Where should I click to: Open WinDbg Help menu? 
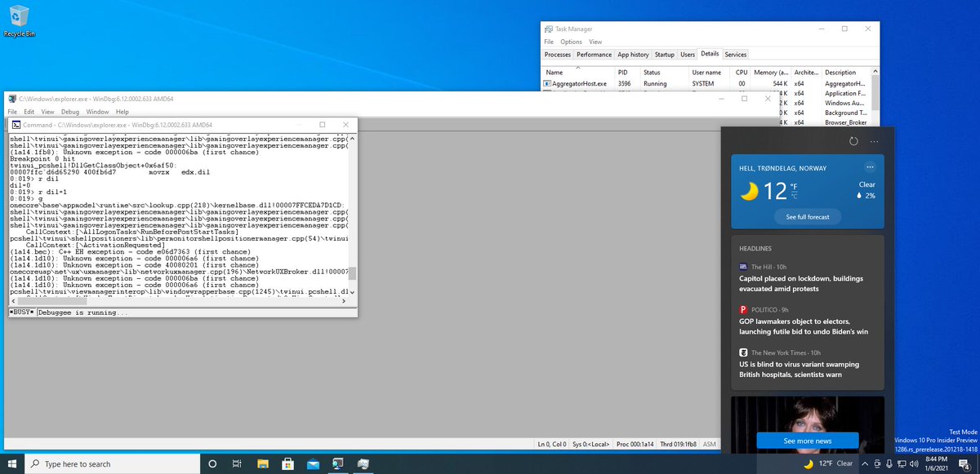tap(122, 112)
